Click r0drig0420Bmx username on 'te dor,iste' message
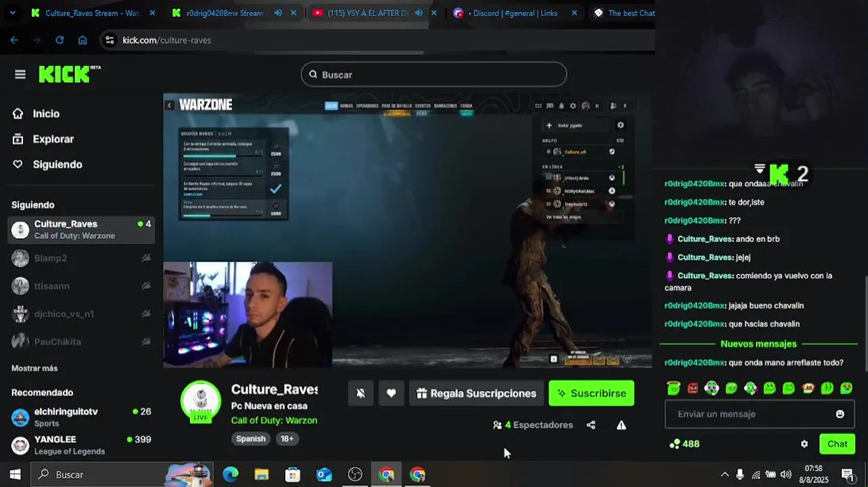Viewport: 868px width, 487px height. point(695,202)
